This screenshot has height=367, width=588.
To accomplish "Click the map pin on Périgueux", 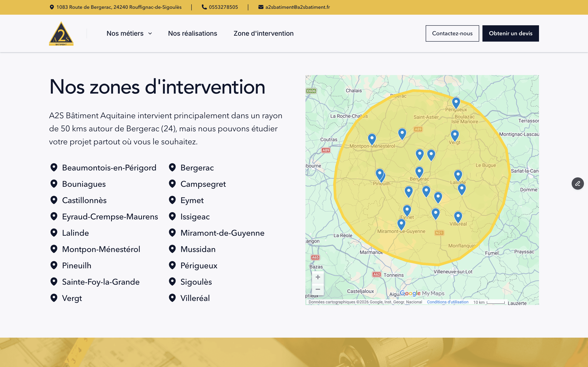I will click(456, 102).
